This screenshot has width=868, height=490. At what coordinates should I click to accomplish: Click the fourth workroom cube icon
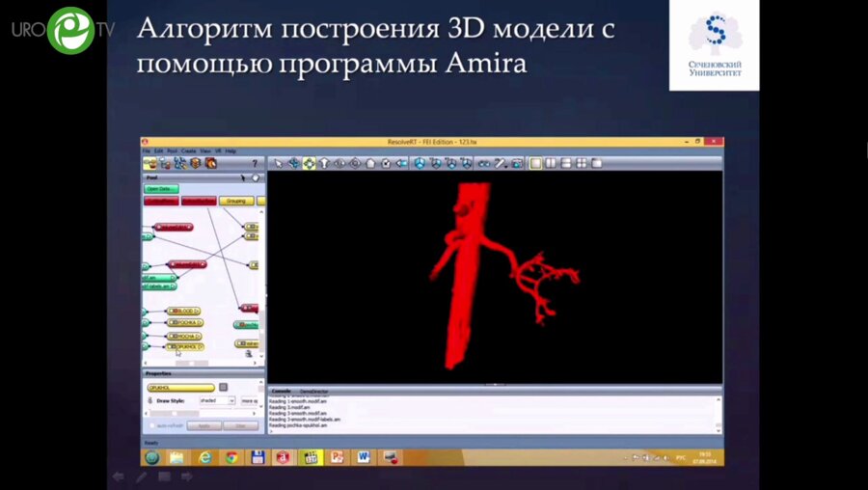tap(196, 163)
